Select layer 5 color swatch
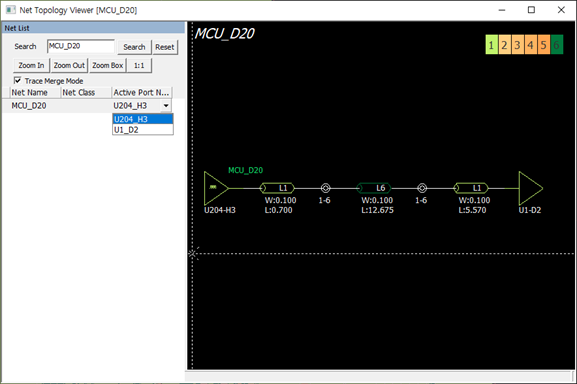Screen dimensions: 577x384 pos(544,45)
